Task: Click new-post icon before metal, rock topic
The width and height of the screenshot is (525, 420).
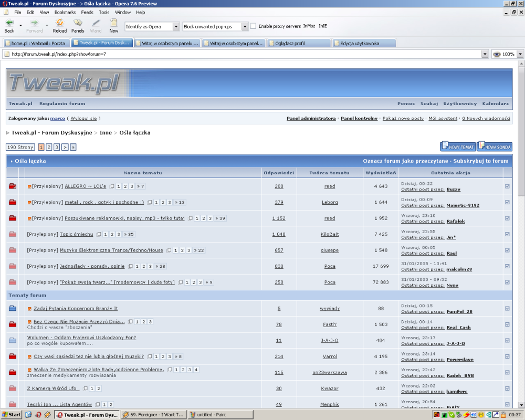Action: click(x=29, y=203)
